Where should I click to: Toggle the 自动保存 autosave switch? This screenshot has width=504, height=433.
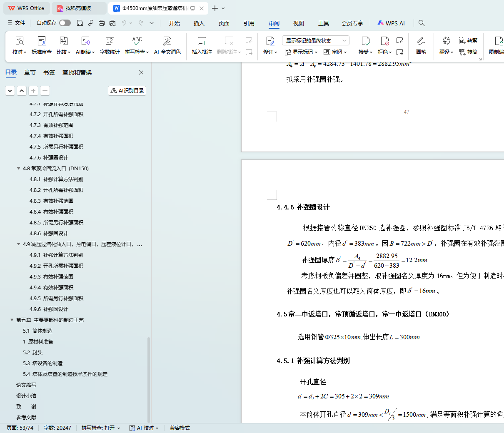(65, 23)
